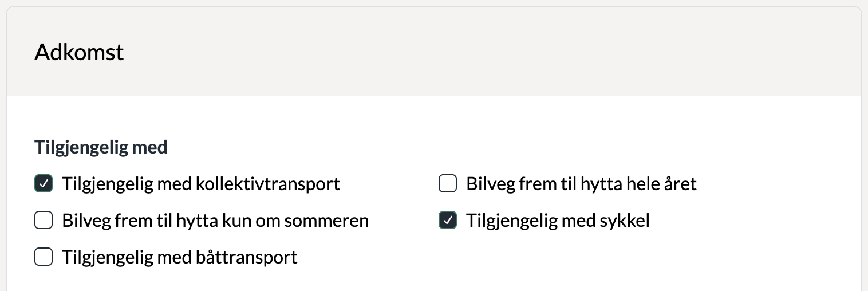Click the 'Bilveg frem til hytta kun om sommeren' label
The image size is (868, 291).
[x=215, y=221]
